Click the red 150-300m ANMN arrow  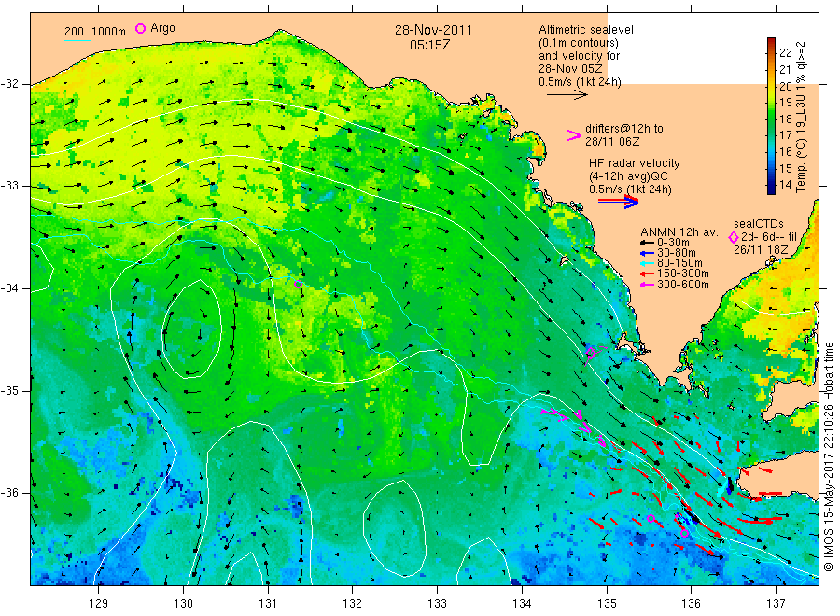click(647, 273)
